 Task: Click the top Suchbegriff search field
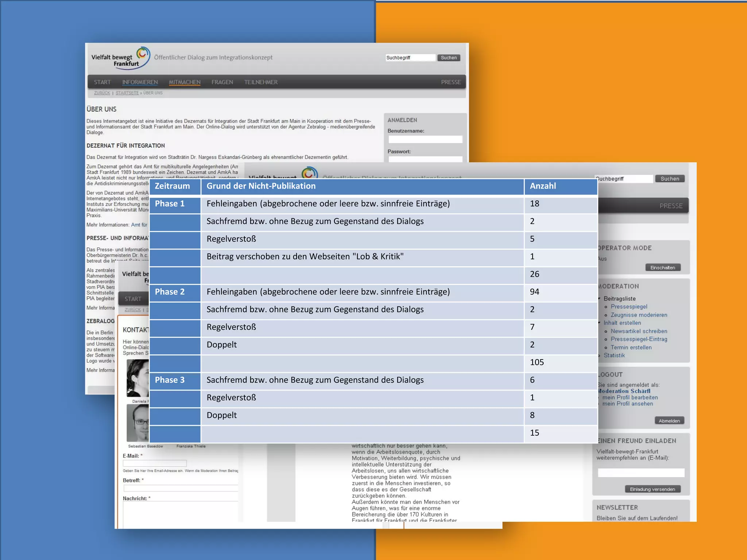click(410, 58)
